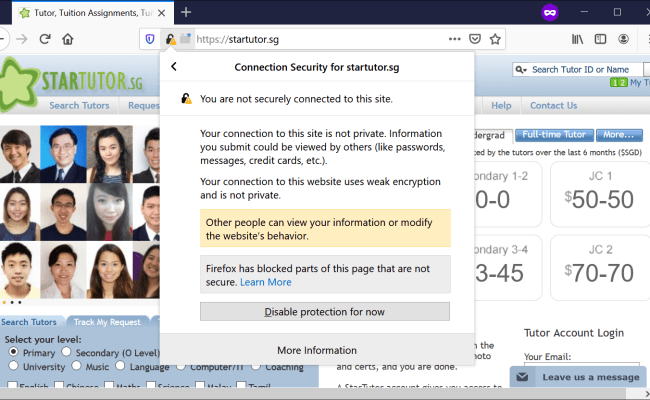Switch to the Track My Request tab
650x400 pixels.
point(107,322)
